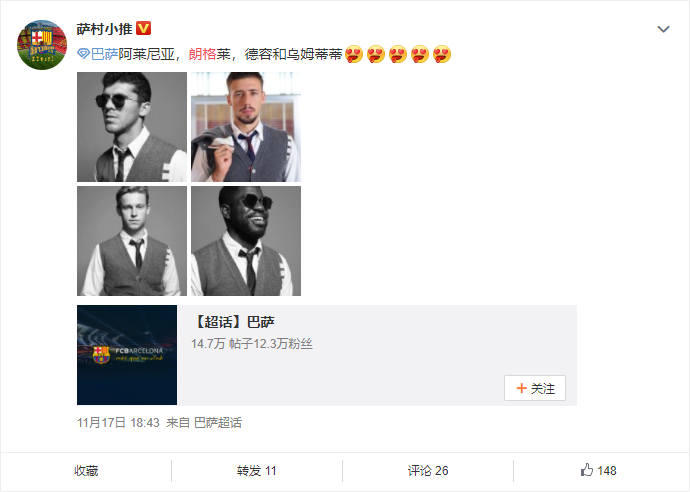Open the 巴萨 super-topic link in post text
This screenshot has height=492, width=690.
(104, 54)
